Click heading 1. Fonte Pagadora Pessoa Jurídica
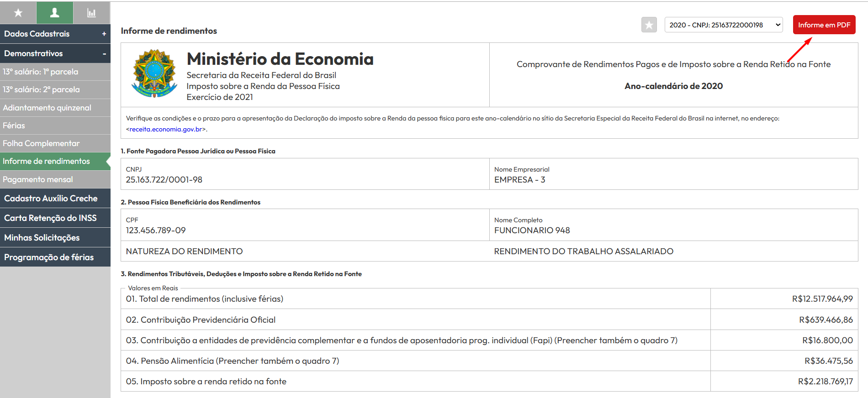 point(198,151)
